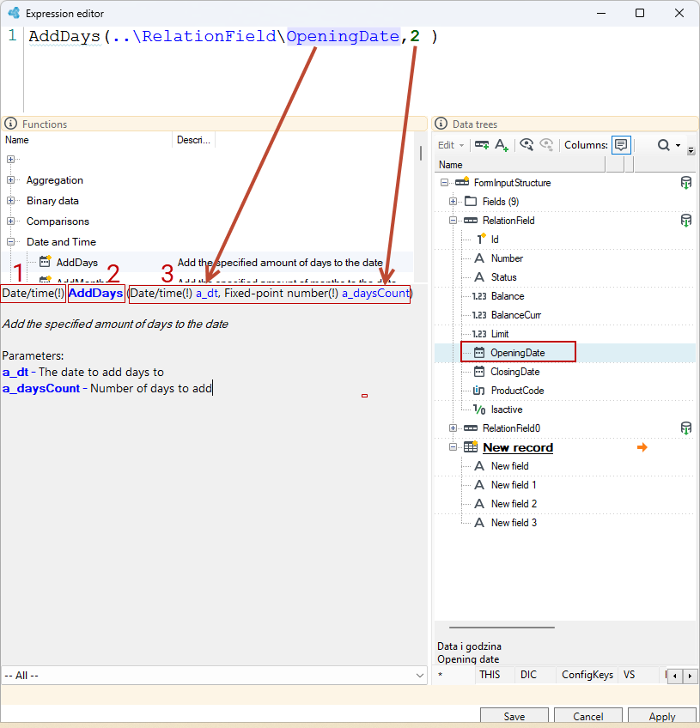
Task: Click the add text field icon
Action: coord(502,145)
